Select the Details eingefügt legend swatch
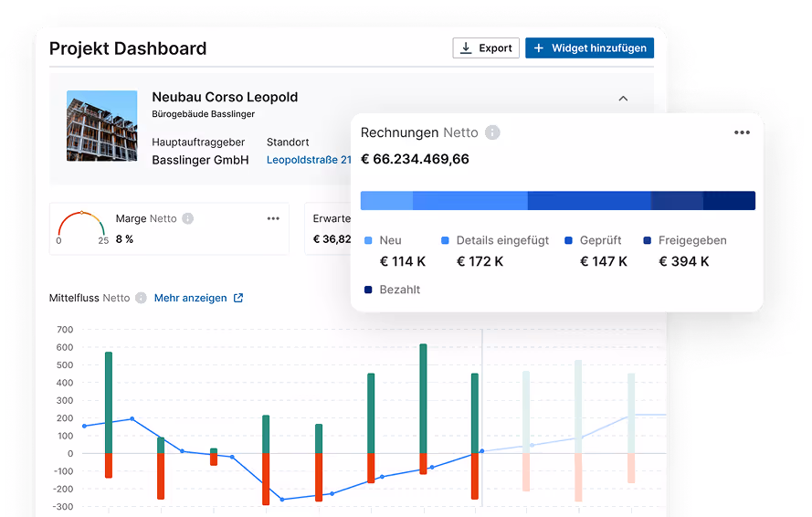812x517 pixels. click(x=445, y=240)
